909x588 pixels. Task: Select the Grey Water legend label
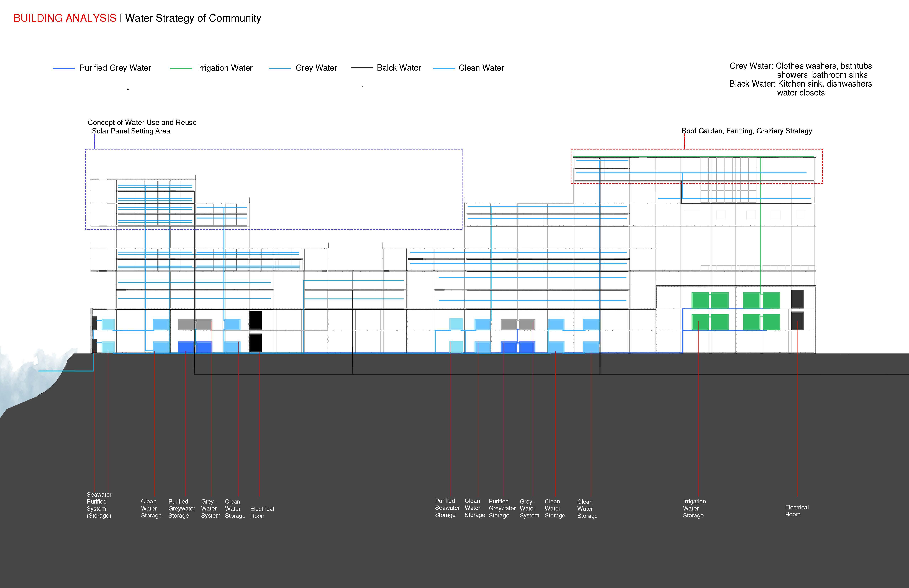[316, 68]
